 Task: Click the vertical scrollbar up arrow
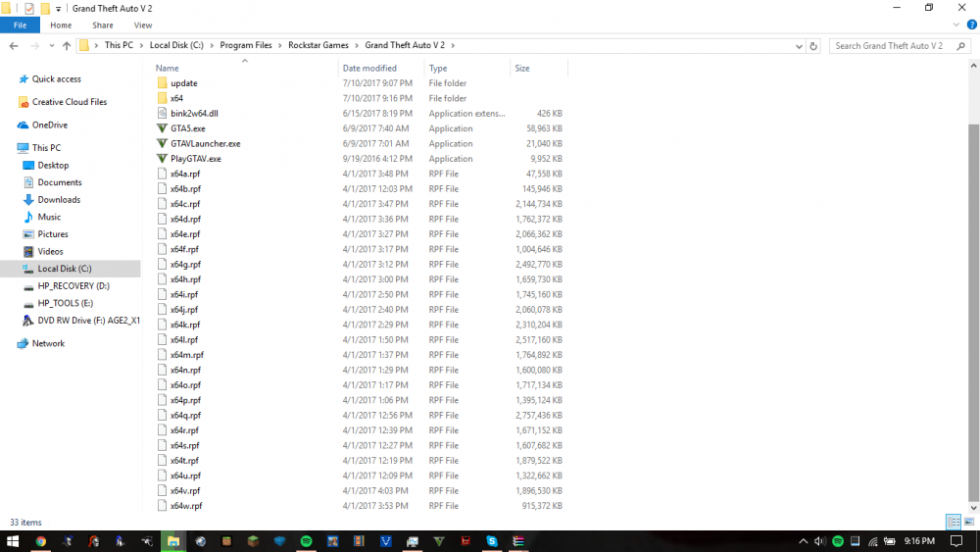[974, 65]
